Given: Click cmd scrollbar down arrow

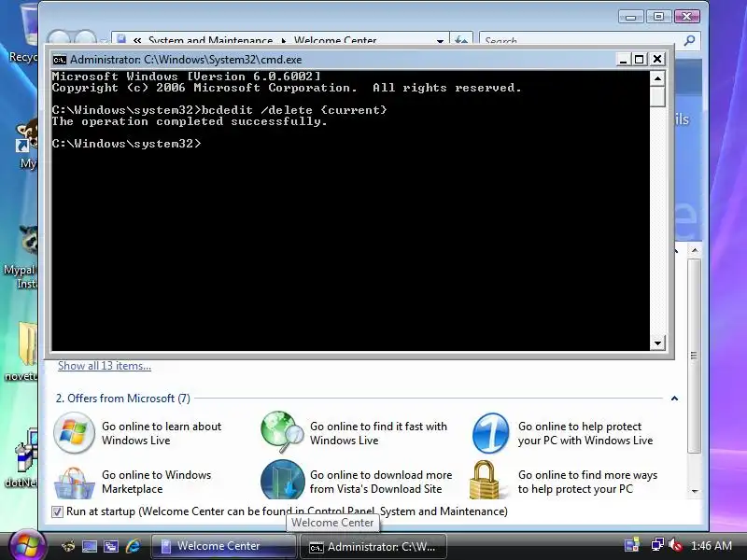Looking at the screenshot, I should (x=657, y=343).
